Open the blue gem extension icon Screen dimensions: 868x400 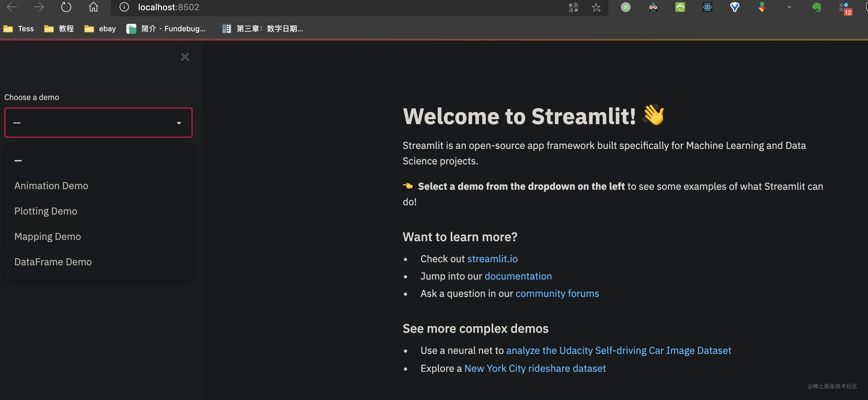[735, 7]
